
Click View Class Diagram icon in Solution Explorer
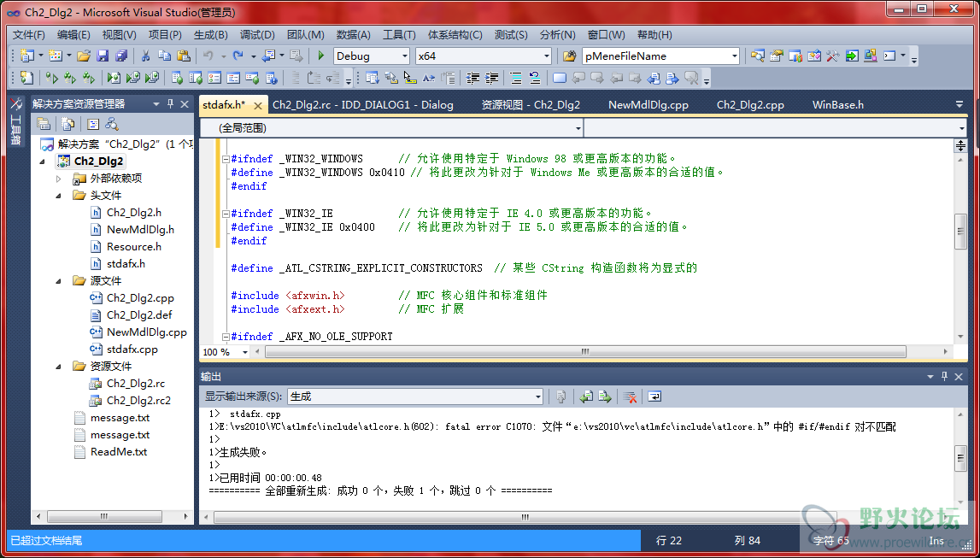(x=112, y=123)
